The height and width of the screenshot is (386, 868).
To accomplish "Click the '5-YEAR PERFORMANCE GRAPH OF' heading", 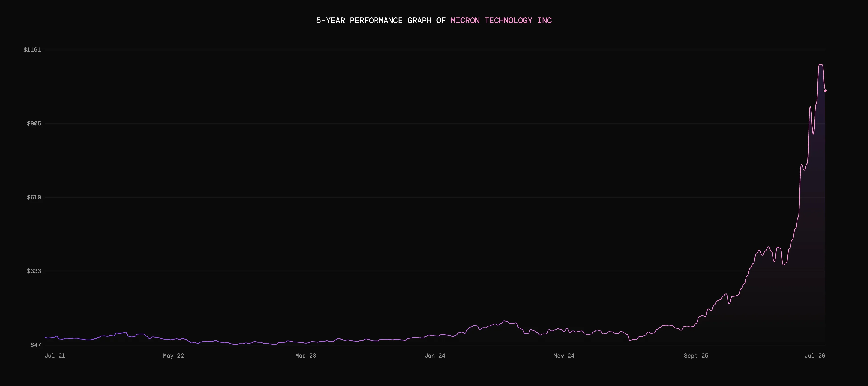I will click(381, 20).
